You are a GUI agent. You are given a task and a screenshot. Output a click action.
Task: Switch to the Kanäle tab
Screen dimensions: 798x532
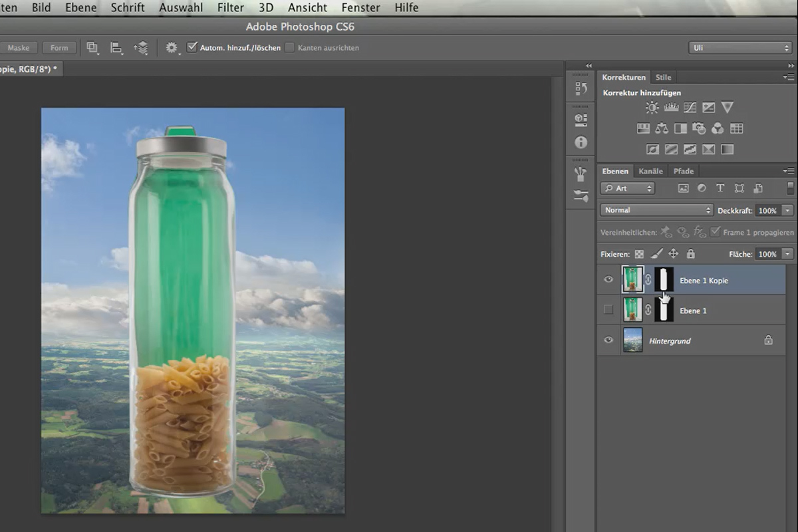click(650, 172)
